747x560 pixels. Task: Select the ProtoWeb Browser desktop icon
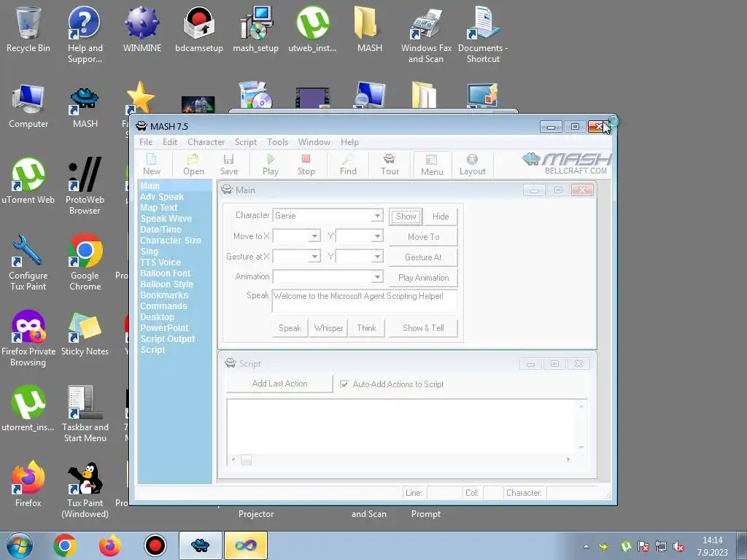click(x=85, y=186)
